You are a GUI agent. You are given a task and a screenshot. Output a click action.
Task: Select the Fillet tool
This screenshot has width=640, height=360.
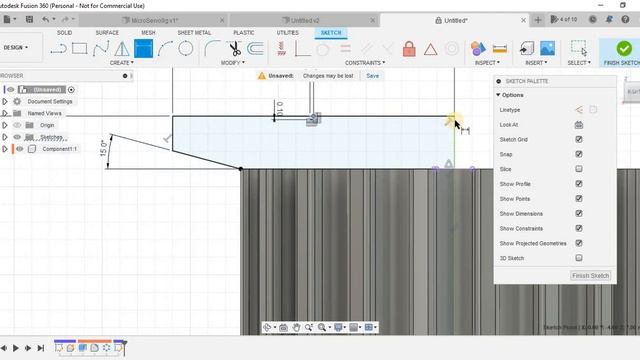click(212, 49)
